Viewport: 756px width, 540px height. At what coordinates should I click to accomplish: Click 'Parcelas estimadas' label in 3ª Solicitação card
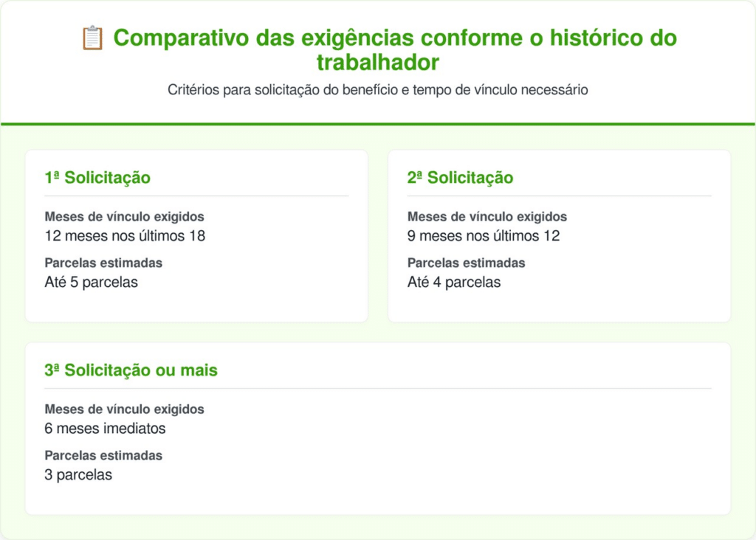pyautogui.click(x=103, y=455)
